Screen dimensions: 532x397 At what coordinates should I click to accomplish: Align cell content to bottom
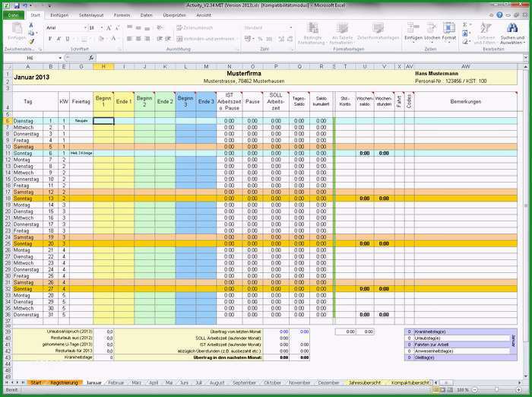147,27
